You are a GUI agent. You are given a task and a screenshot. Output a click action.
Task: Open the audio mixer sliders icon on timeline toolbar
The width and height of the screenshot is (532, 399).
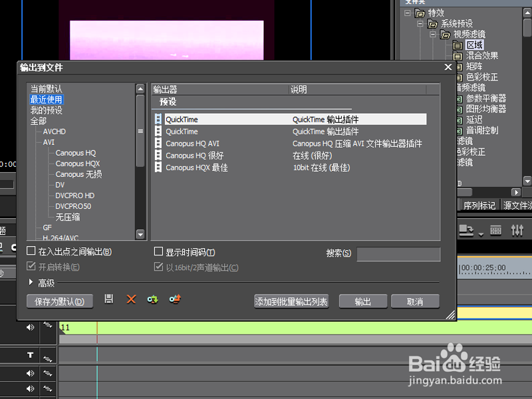[517, 230]
